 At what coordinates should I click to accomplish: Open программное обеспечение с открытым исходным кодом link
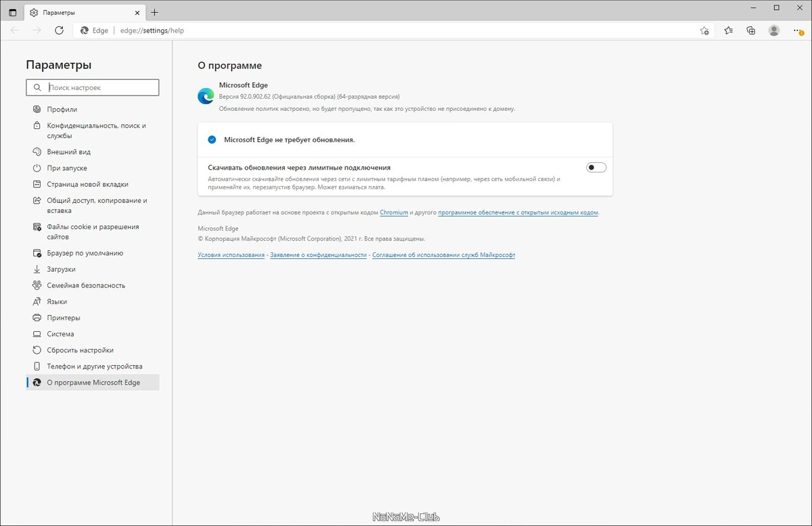[518, 212]
